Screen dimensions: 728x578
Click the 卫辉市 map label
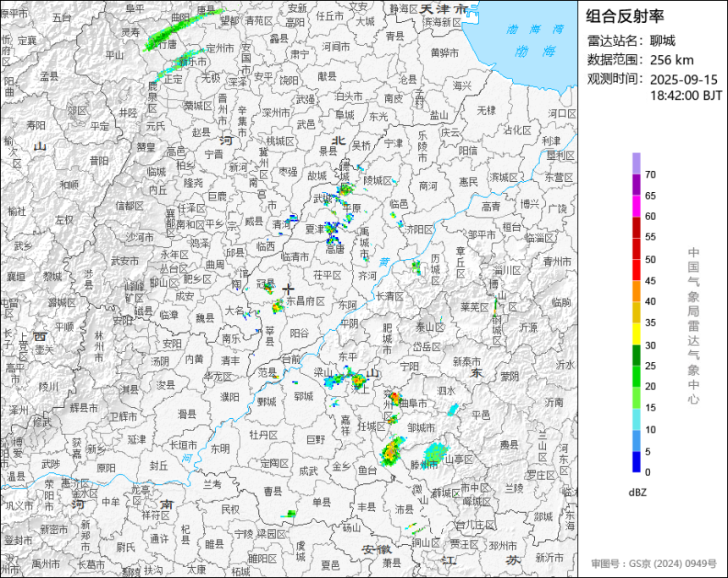[123, 417]
